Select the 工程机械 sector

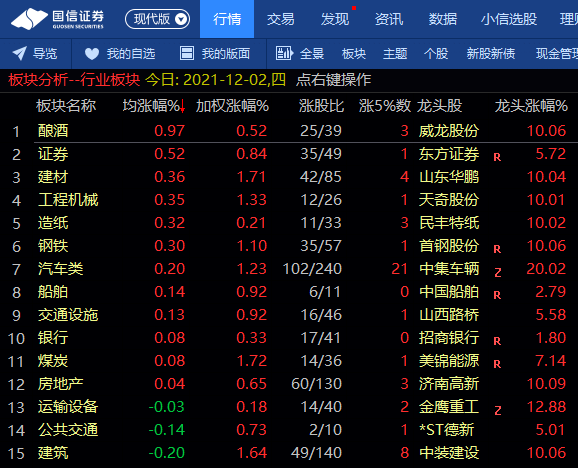pyautogui.click(x=68, y=200)
